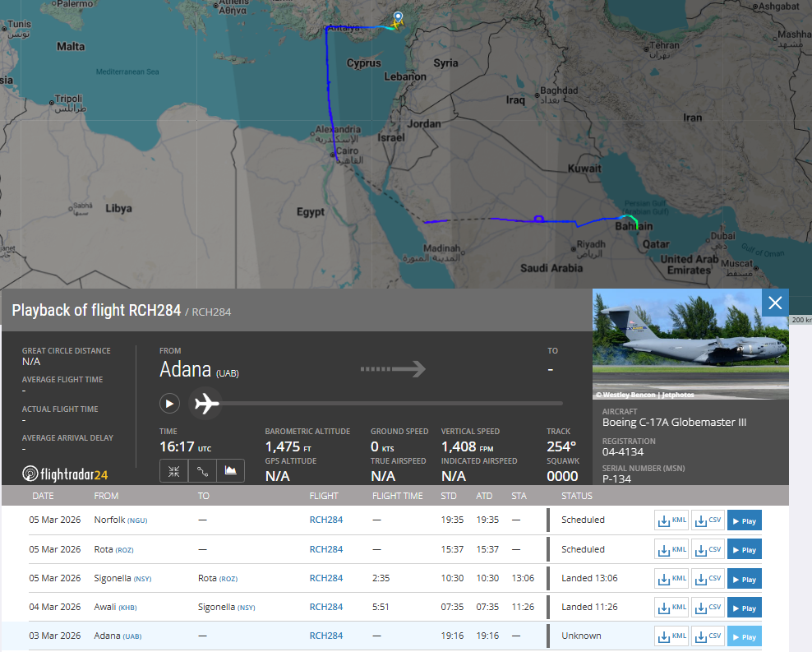Toggle the center-on-aircraft map icon
The image size is (812, 652).
(x=173, y=471)
